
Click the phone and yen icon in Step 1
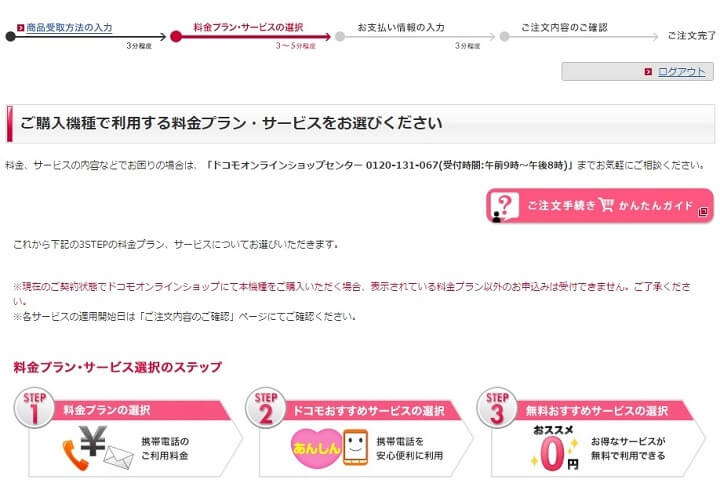pyautogui.click(x=98, y=449)
